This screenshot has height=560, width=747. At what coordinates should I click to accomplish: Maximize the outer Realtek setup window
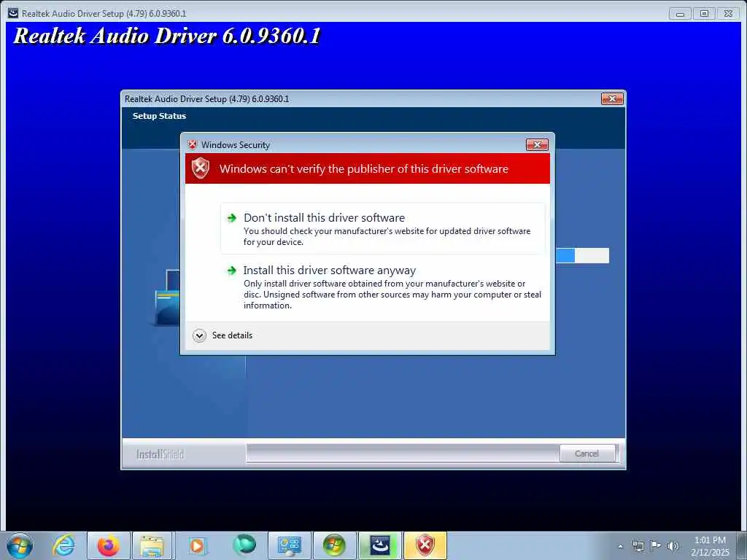(x=704, y=13)
